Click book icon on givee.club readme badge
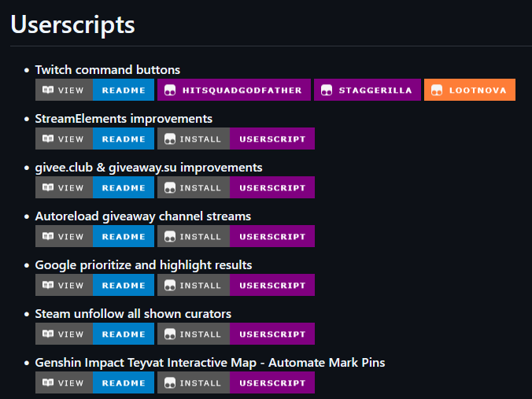The image size is (532, 399). [48, 187]
